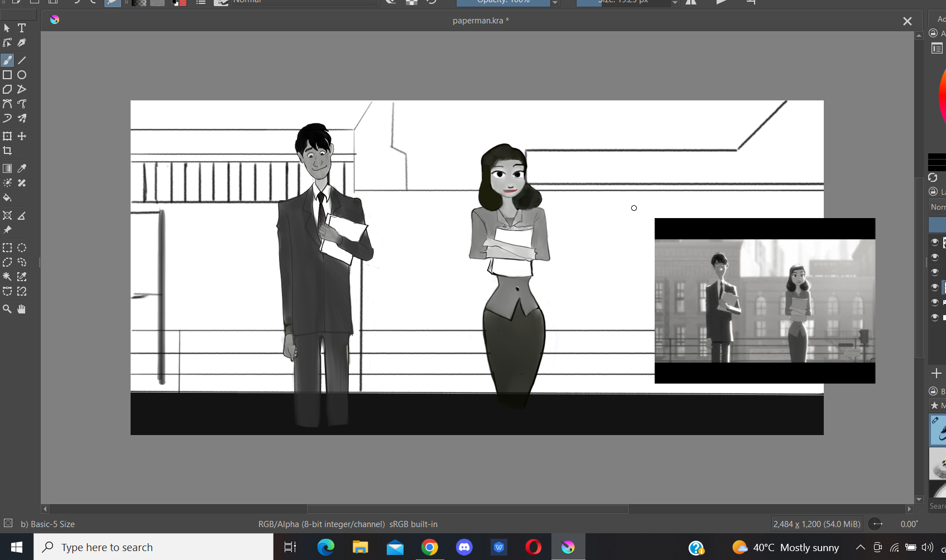Toggle the color selector docker lock icon
The width and height of the screenshot is (946, 560).
[x=933, y=33]
